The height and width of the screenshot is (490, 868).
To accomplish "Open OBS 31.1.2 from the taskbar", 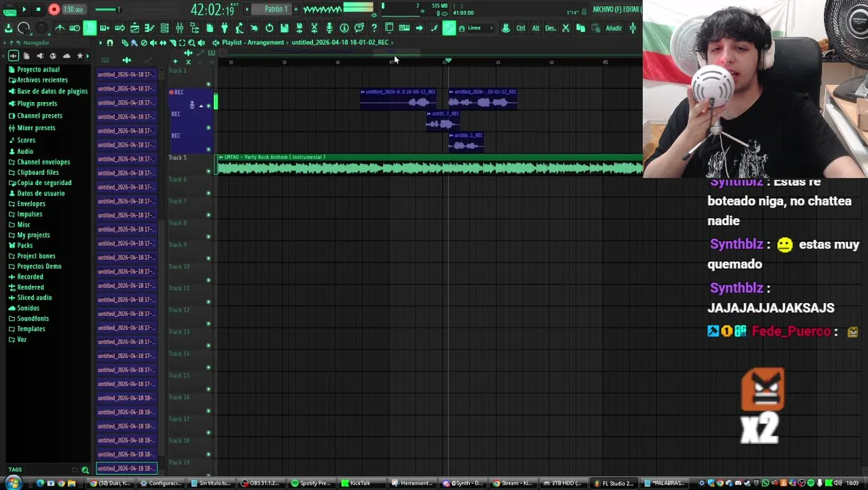I will pyautogui.click(x=262, y=483).
